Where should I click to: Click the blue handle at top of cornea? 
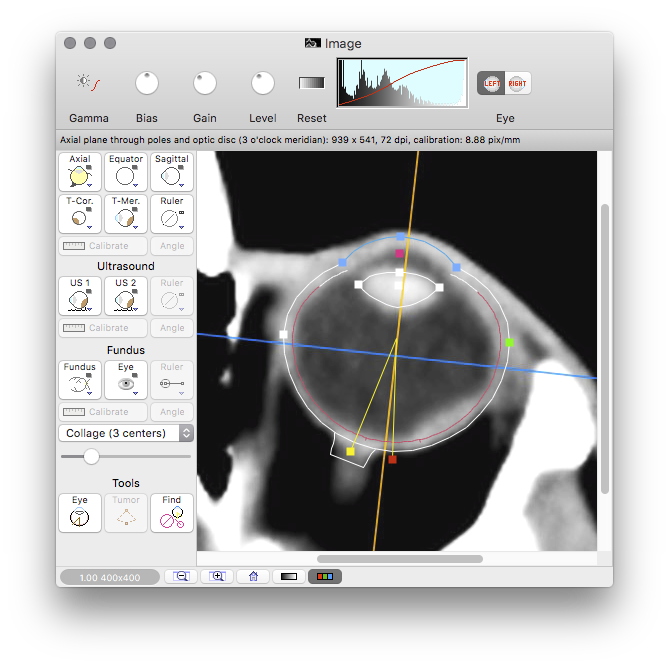[x=400, y=236]
